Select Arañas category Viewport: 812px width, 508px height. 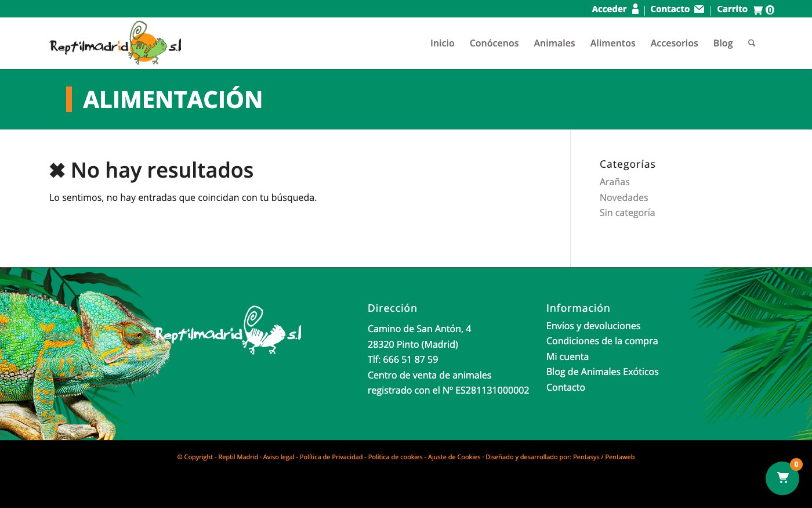pos(614,182)
